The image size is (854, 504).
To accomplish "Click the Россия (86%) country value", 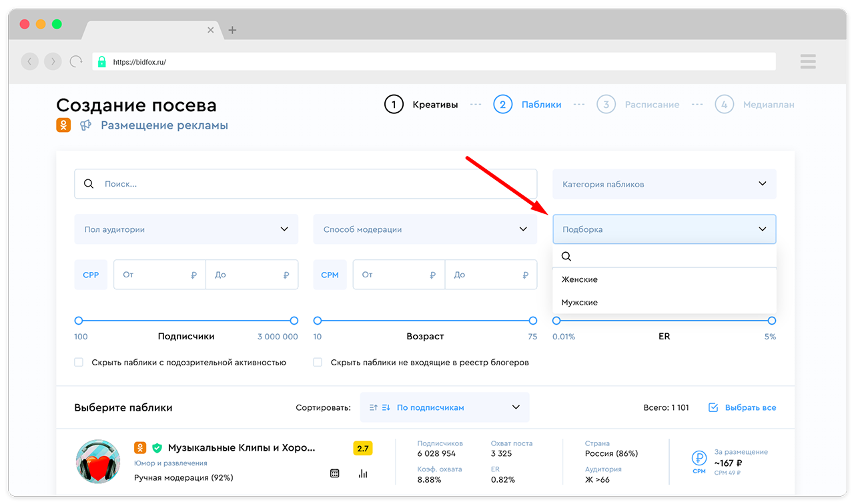I will click(611, 453).
